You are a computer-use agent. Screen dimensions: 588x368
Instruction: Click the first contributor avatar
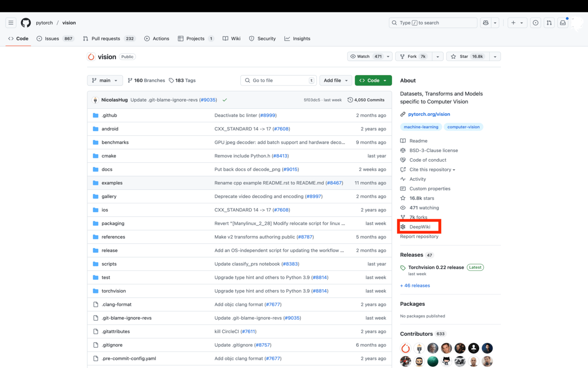[x=406, y=348]
